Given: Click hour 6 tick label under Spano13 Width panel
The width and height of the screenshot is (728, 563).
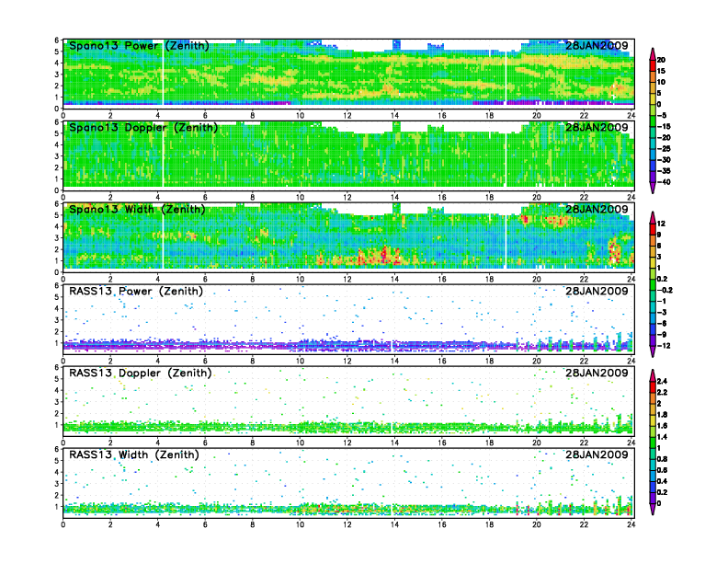Looking at the screenshot, I should 205,279.
